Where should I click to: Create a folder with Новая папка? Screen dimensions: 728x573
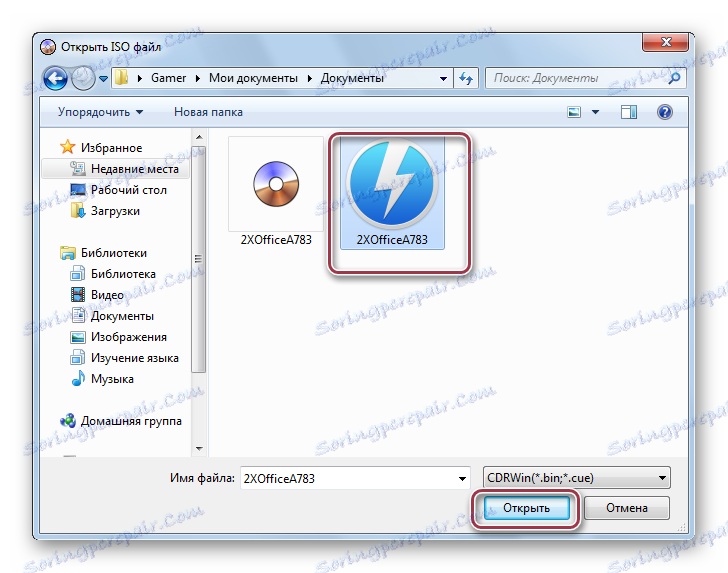[x=208, y=112]
